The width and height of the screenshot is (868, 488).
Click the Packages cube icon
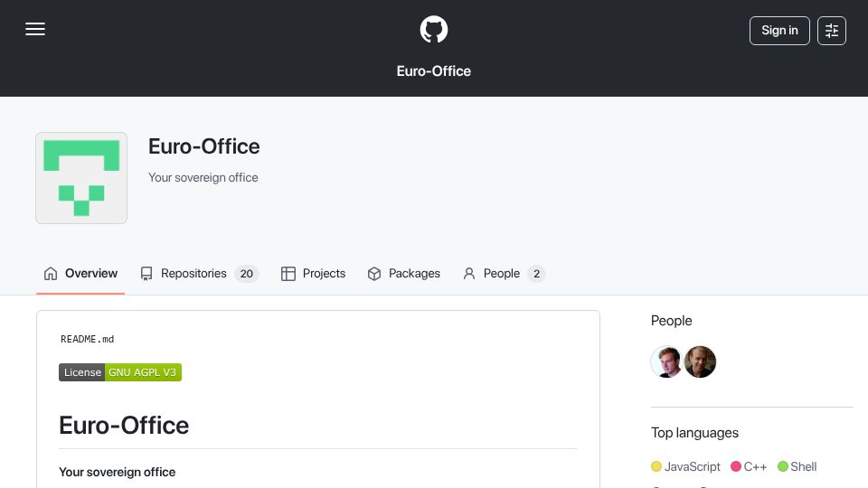pyautogui.click(x=374, y=273)
